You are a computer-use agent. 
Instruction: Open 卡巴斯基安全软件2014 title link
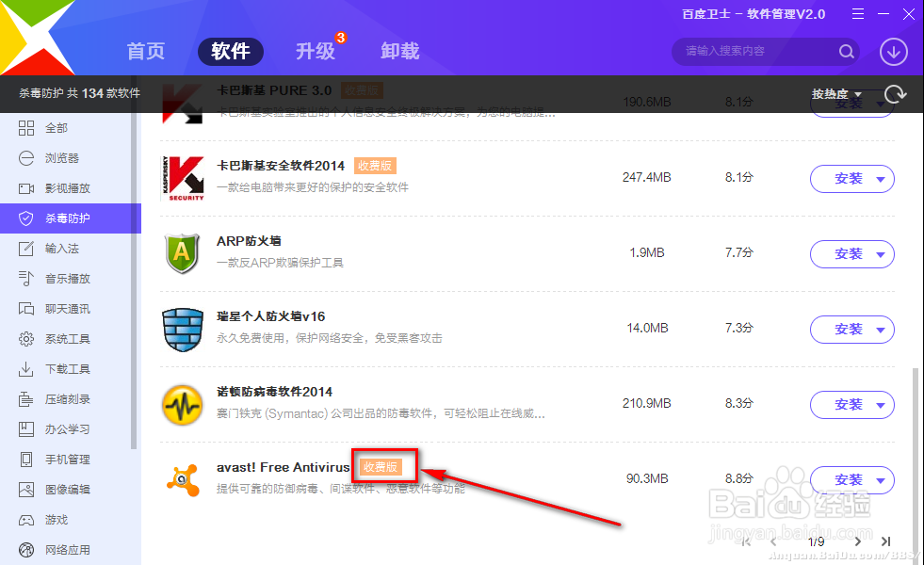point(281,166)
